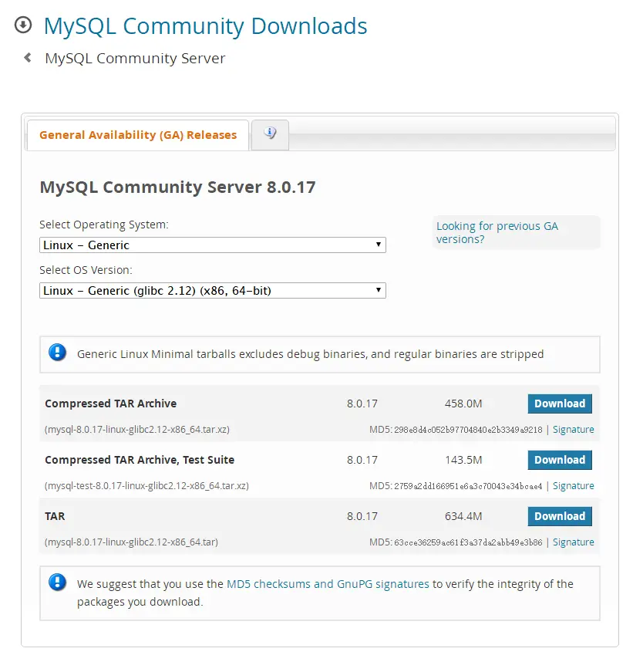Click the download circle icon beside page title

tap(23, 25)
